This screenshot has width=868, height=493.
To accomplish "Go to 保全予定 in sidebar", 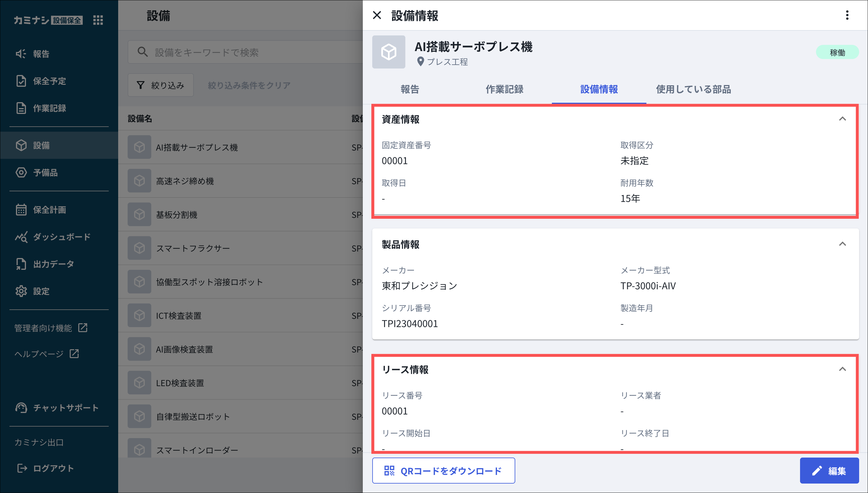I will [49, 81].
